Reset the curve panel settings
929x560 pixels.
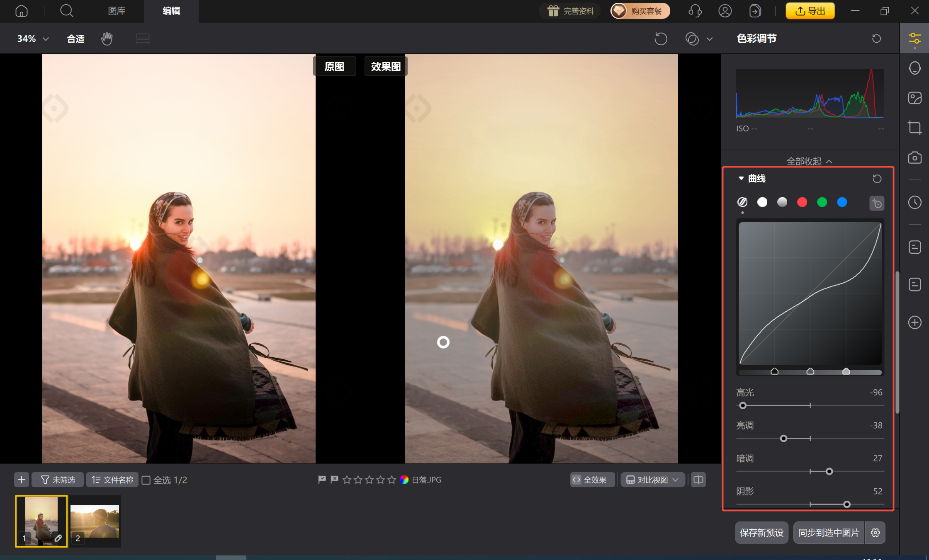click(x=877, y=179)
